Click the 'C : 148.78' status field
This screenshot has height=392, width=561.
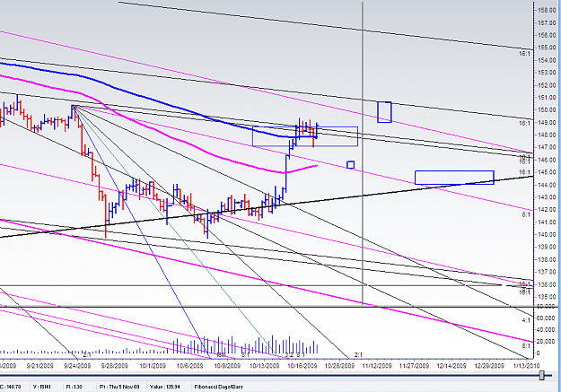coord(10,387)
